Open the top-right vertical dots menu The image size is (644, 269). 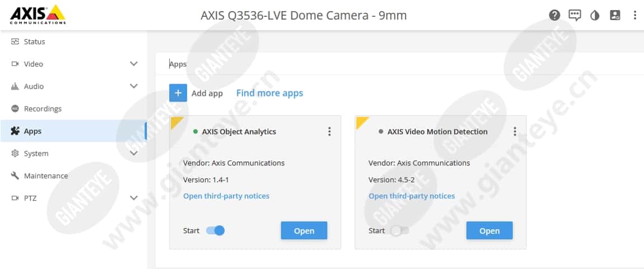[x=634, y=15]
